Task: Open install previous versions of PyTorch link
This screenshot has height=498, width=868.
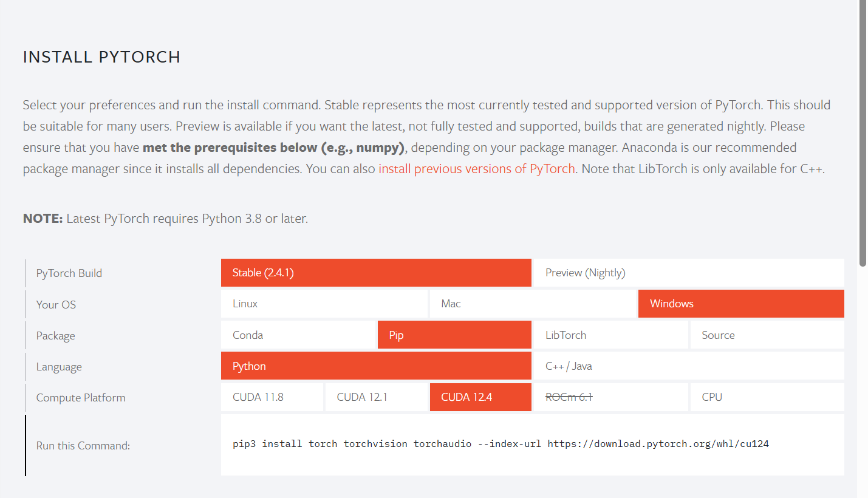Action: [477, 169]
